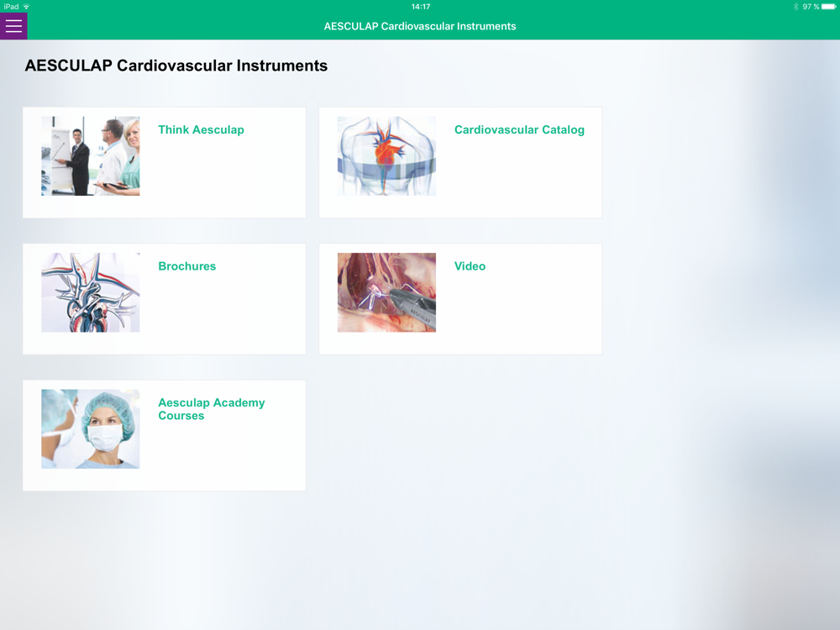Tap the Wi-Fi status icon

pos(26,7)
